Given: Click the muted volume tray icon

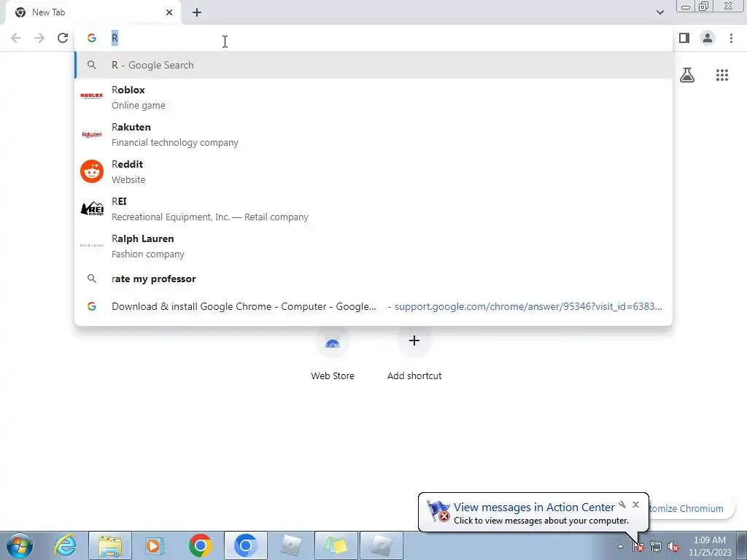Looking at the screenshot, I should point(673,547).
